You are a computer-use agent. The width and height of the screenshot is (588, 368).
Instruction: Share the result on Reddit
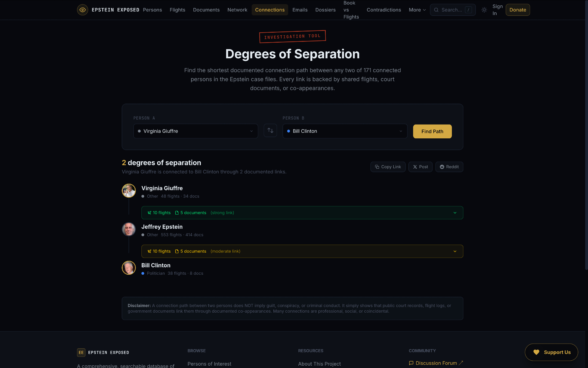449,167
